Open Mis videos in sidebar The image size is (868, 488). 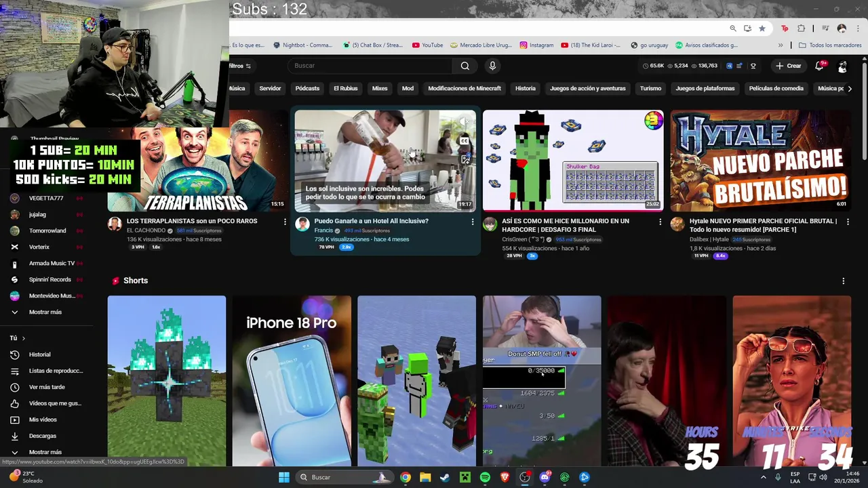43,420
